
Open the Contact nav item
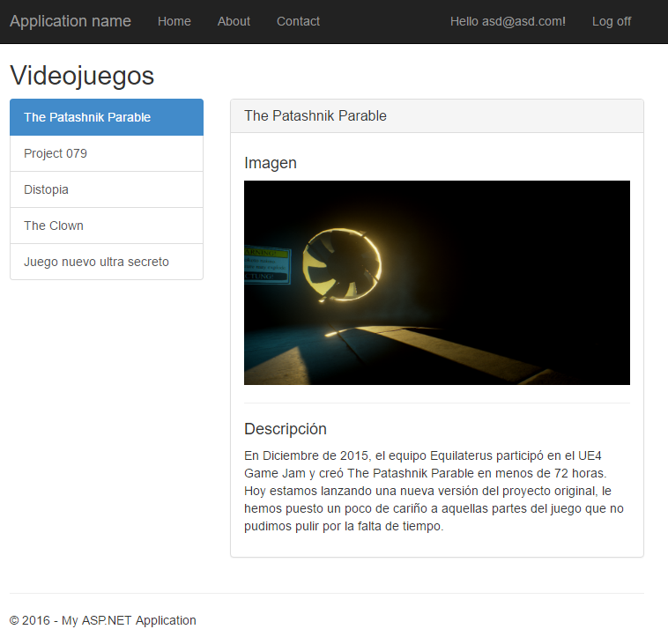pos(298,21)
